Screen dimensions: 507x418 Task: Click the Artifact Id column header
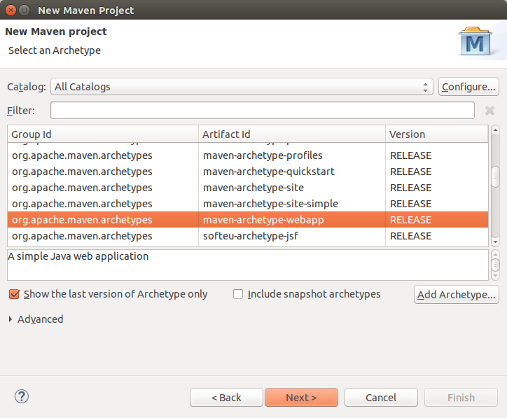click(x=292, y=134)
